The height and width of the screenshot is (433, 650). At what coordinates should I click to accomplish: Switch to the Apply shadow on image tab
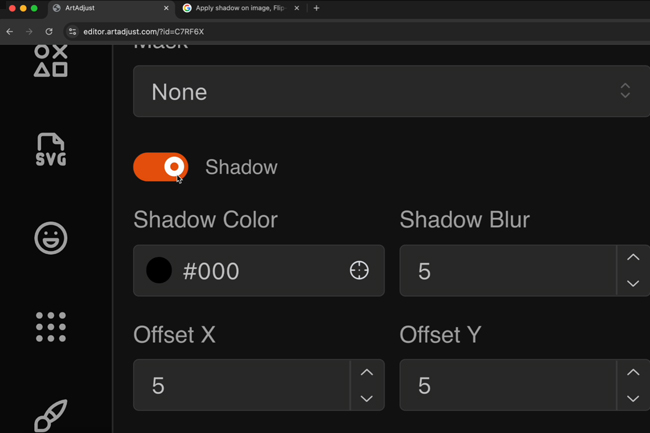(241, 8)
